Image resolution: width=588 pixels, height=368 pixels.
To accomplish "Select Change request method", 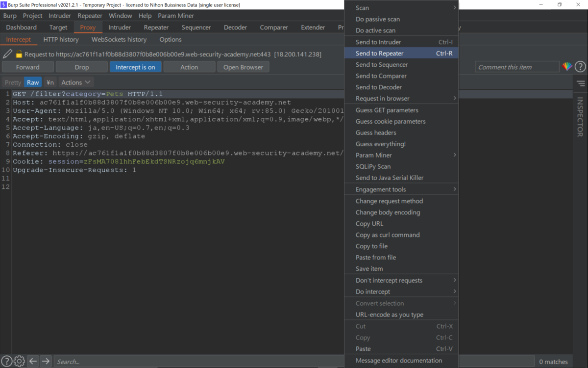I will pos(401,201).
